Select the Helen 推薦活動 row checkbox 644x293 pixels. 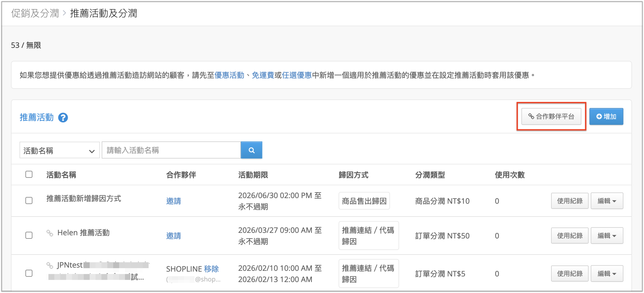pos(29,235)
